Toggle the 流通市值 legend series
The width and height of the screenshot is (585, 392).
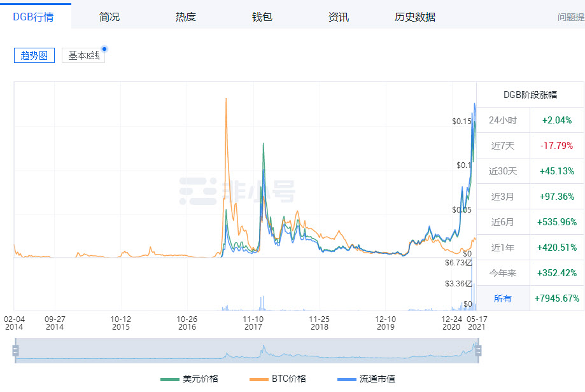(x=366, y=379)
